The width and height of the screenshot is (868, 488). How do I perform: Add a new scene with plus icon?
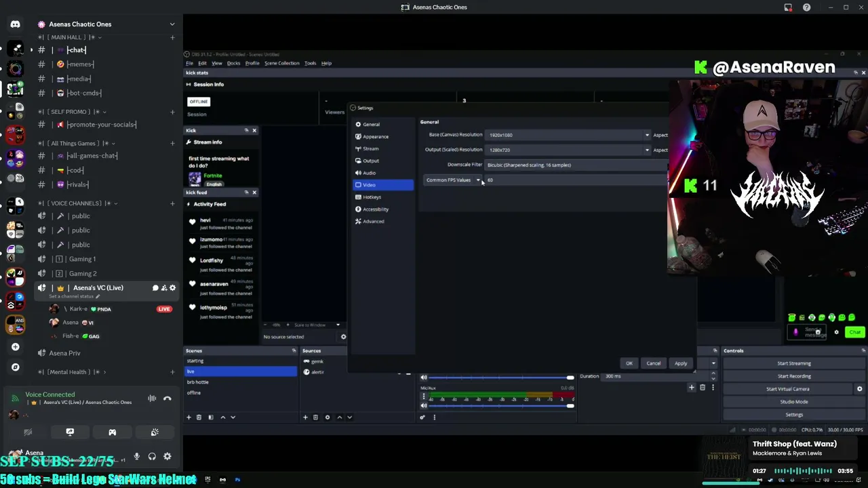pyautogui.click(x=189, y=418)
